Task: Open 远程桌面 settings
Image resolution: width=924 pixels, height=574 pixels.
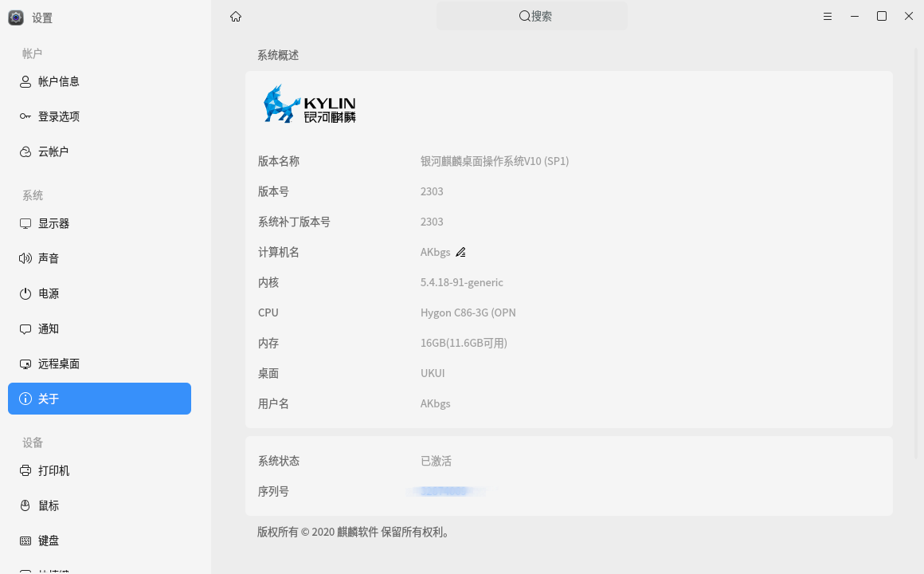Action: coord(100,364)
